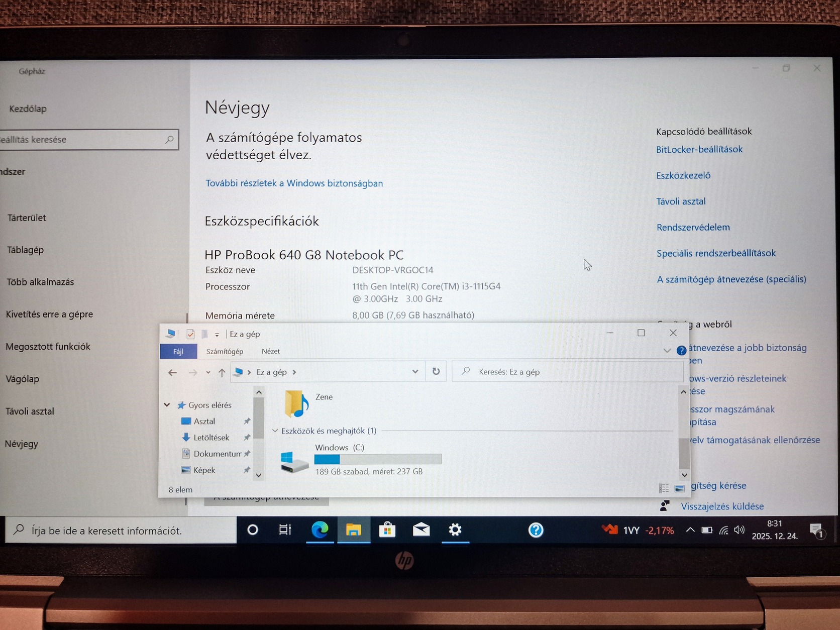Open Kivetítés erre a gépre settings page
840x630 pixels.
(x=49, y=314)
